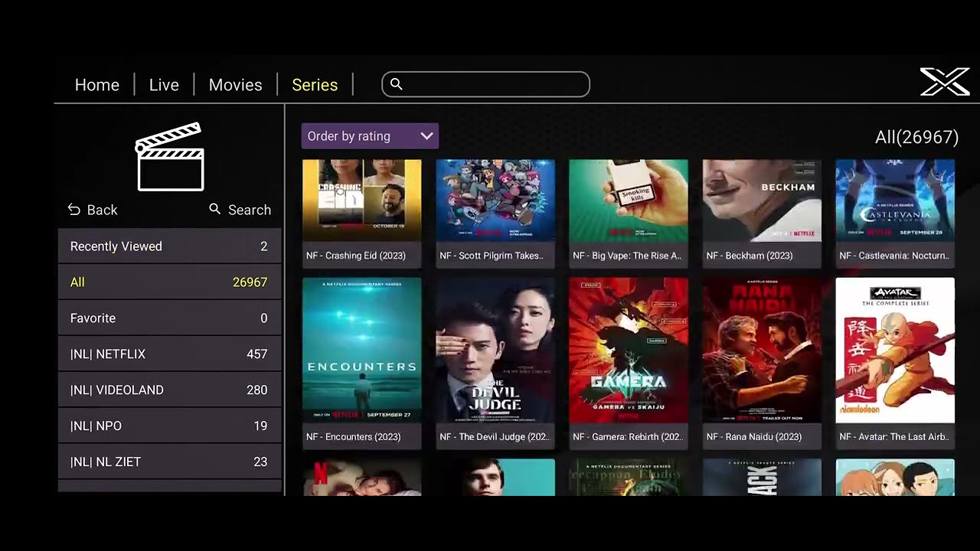This screenshot has height=551, width=980.
Task: Click the clapperboard series icon
Action: (x=169, y=157)
